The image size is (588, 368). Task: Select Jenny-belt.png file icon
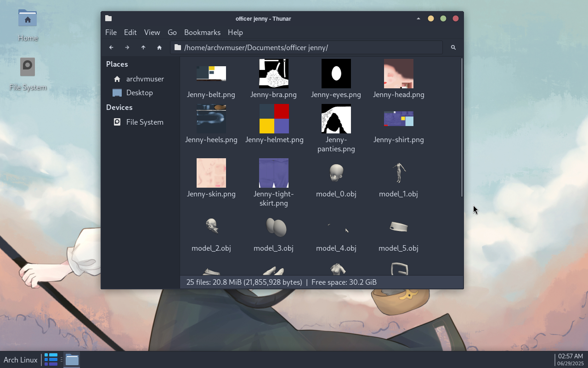pos(211,74)
